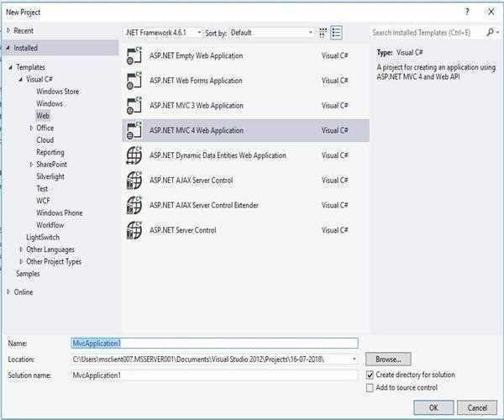Click the ASP.NET AJAX Server Control icon

pyautogui.click(x=134, y=181)
